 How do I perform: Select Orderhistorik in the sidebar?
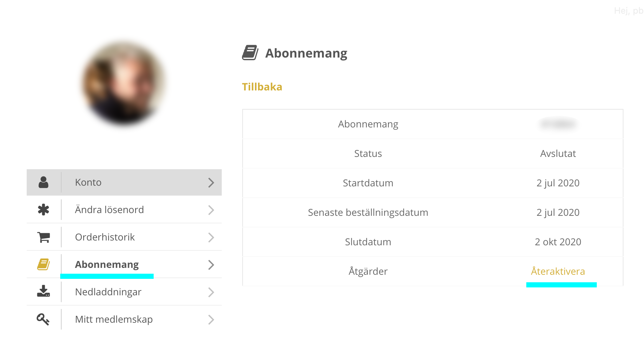point(105,237)
